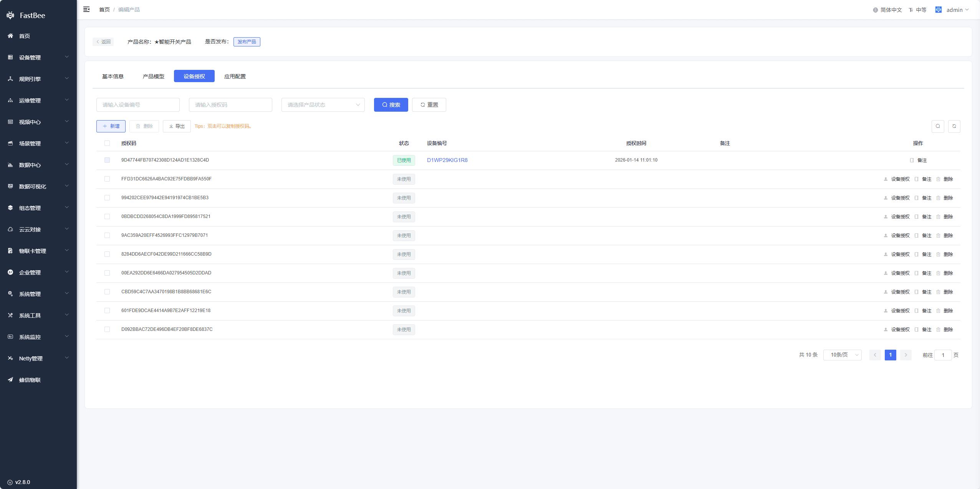This screenshot has width=980, height=489.
Task: Open device link D1WP29KIG1R8
Action: point(447,160)
